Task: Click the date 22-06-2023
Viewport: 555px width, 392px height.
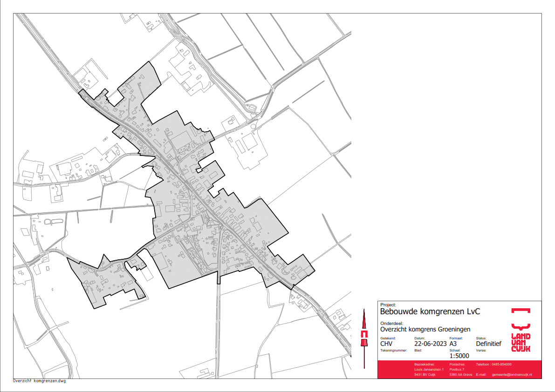Action: tap(430, 344)
